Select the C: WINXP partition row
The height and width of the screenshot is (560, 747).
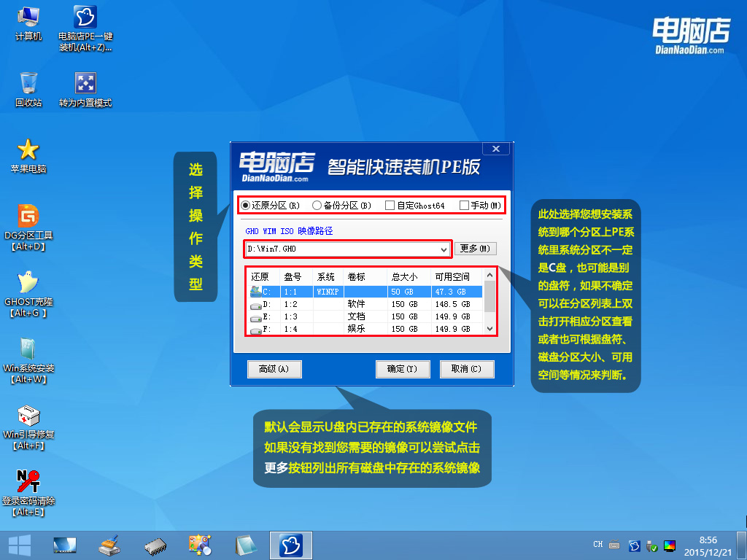[x=366, y=292]
